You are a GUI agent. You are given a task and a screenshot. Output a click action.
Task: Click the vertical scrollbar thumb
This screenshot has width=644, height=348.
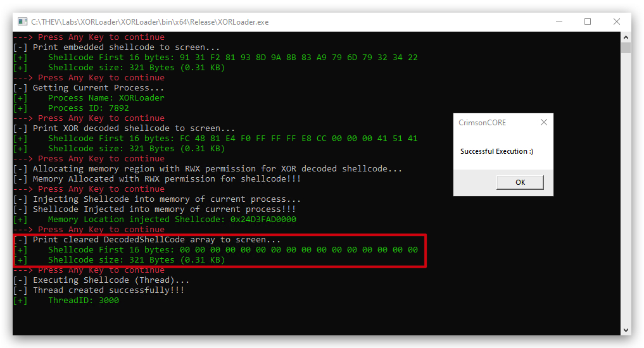(x=626, y=48)
